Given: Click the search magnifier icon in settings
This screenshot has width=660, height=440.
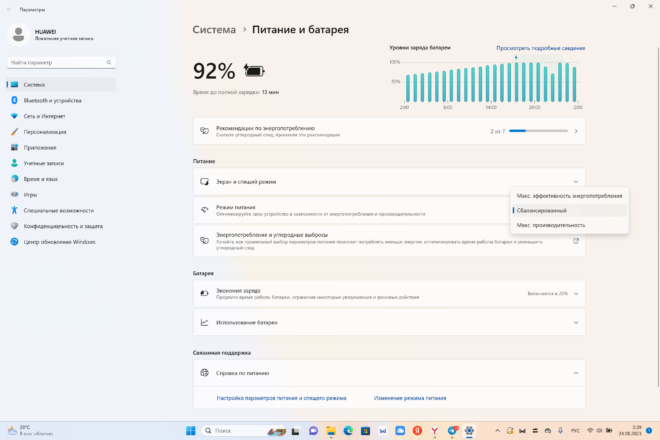Looking at the screenshot, I should pyautogui.click(x=109, y=62).
